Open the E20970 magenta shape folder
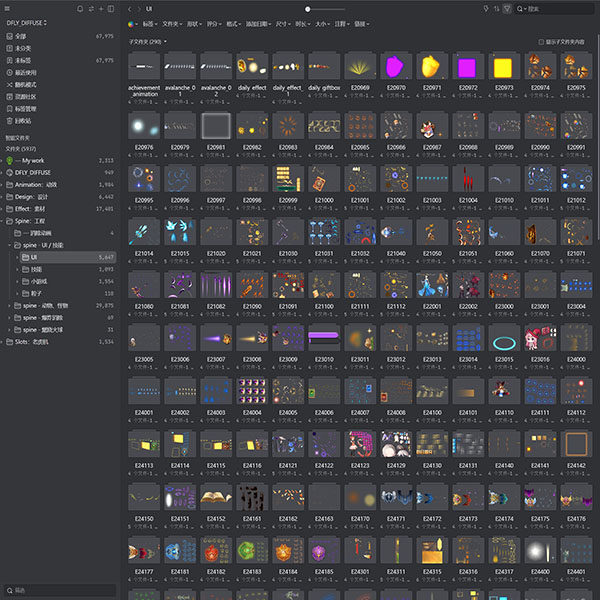Screen dimensions: 600x600 click(396, 66)
